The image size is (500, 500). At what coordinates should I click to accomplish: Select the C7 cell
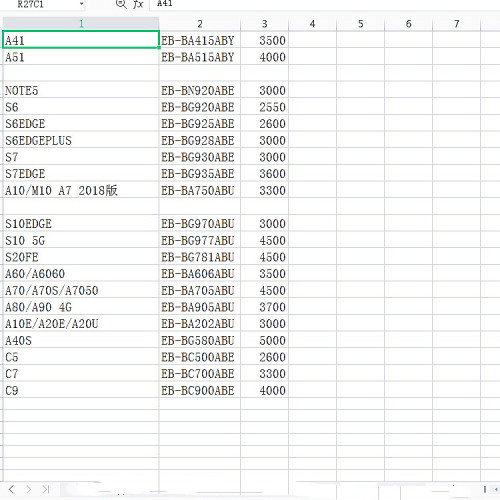point(81,373)
